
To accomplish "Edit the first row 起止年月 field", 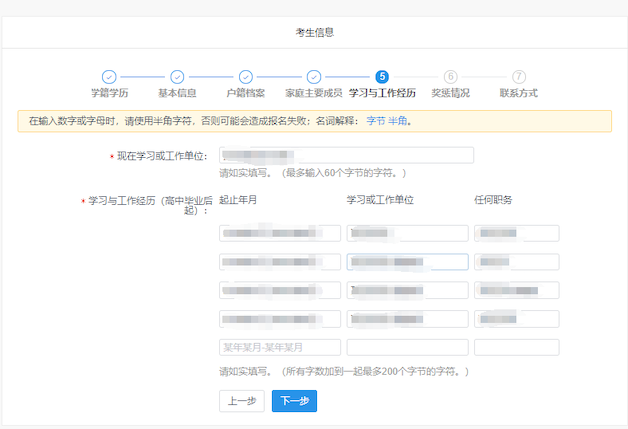I will [280, 233].
